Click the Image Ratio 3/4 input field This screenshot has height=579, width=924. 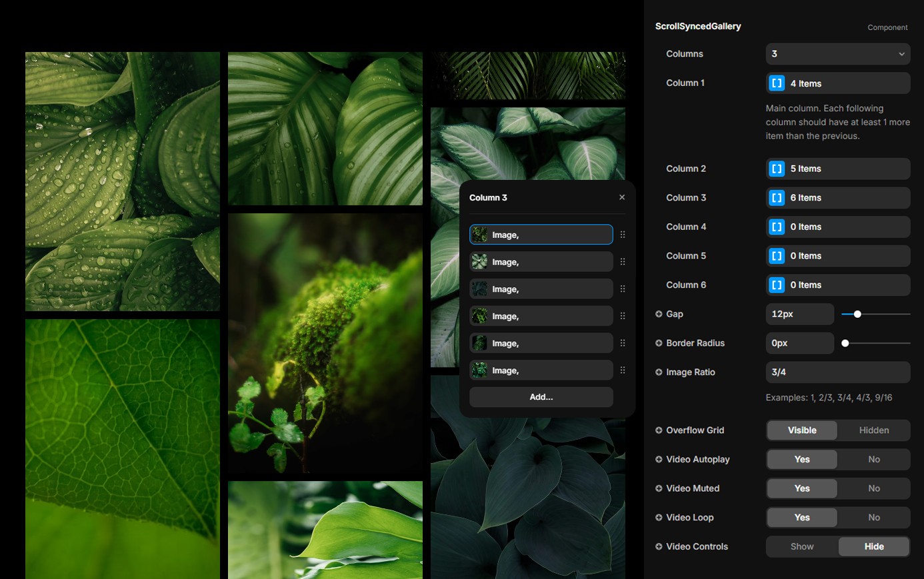[x=838, y=372]
